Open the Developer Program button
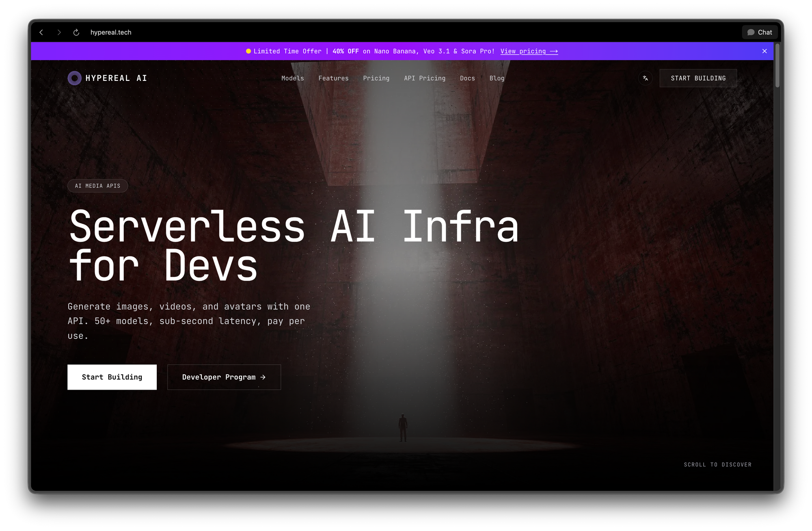 pos(224,377)
